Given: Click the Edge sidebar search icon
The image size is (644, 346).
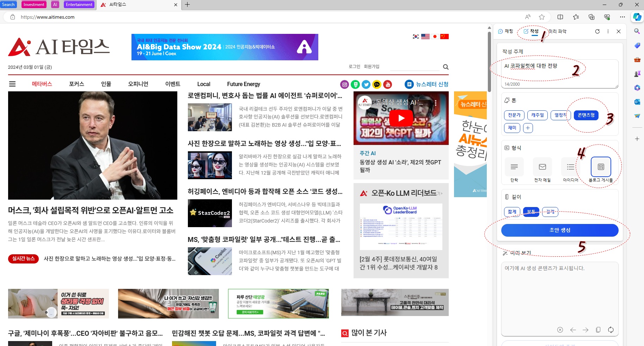Looking at the screenshot, I should click(637, 31).
